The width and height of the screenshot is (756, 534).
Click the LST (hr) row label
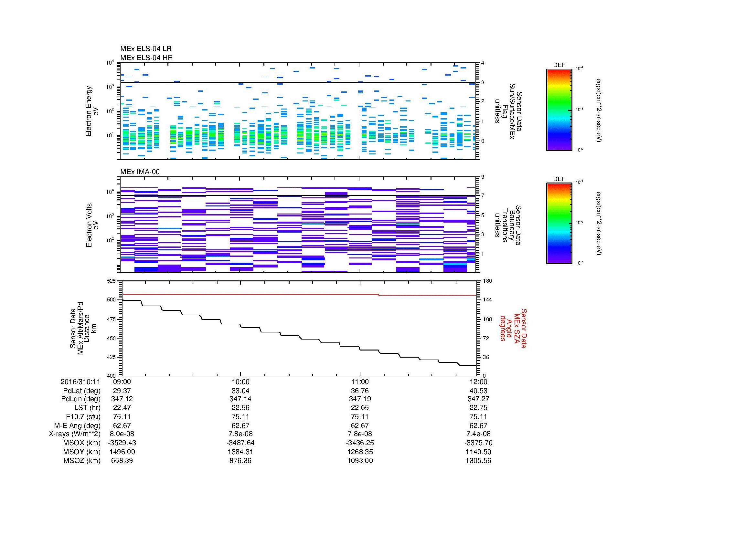click(x=87, y=408)
